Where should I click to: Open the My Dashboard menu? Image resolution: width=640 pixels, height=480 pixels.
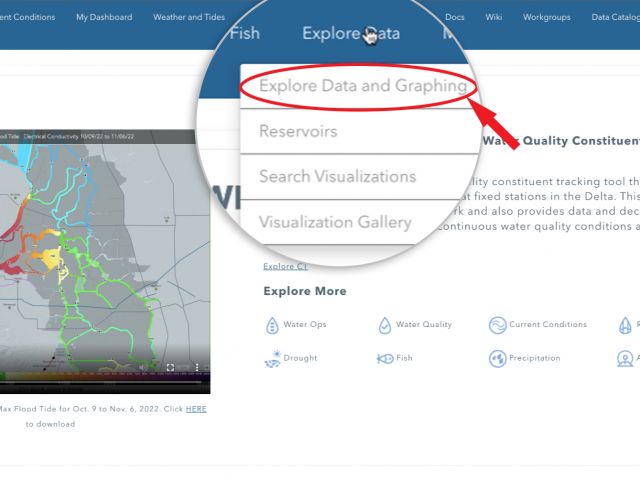point(104,17)
